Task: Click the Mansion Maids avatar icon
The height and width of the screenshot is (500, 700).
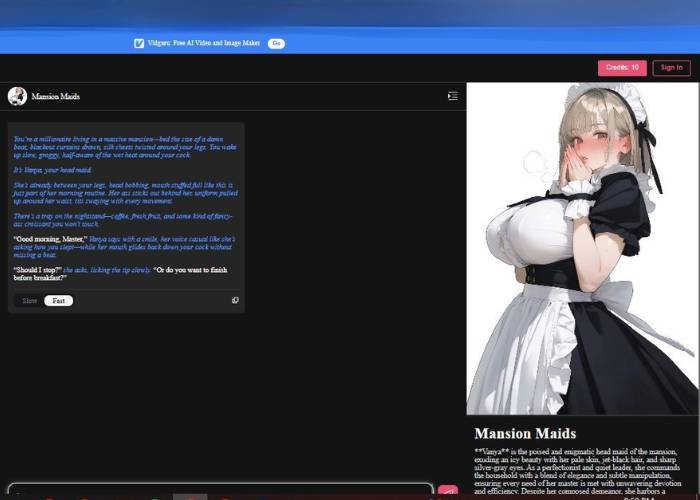Action: pyautogui.click(x=17, y=96)
